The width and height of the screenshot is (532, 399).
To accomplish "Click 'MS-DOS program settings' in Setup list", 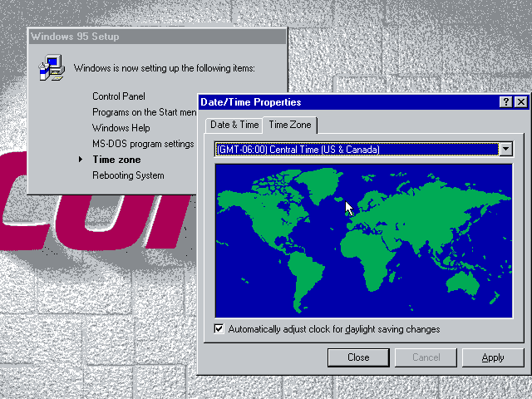I will pyautogui.click(x=143, y=144).
